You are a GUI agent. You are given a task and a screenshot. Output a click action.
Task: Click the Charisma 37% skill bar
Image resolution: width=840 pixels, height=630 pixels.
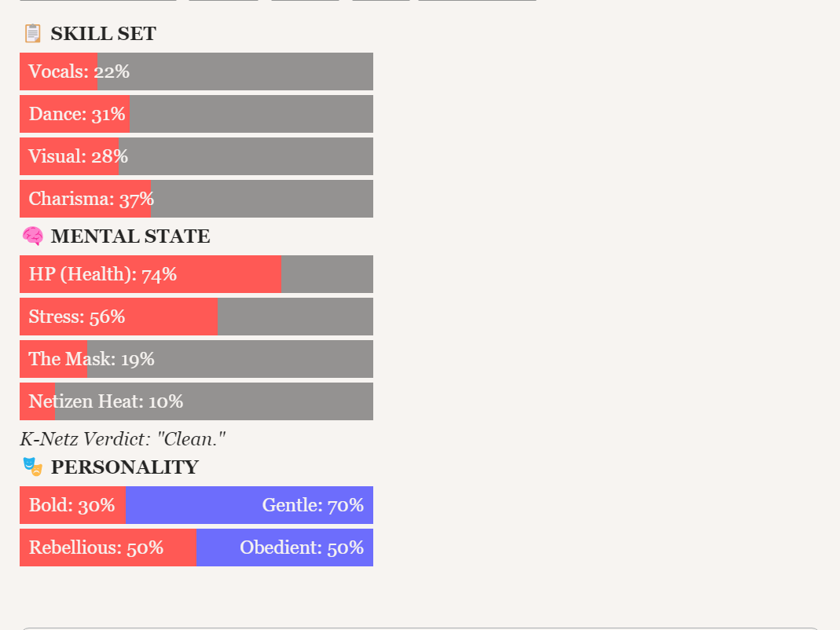196,199
